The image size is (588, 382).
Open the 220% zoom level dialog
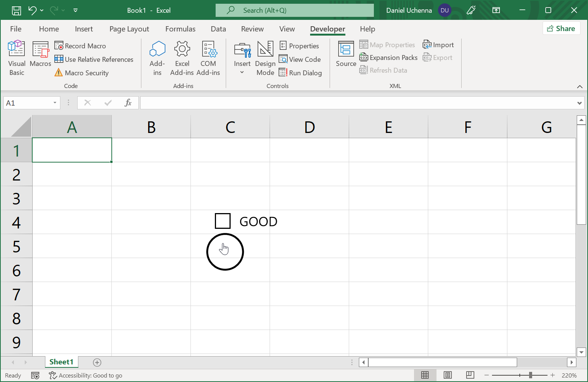569,375
